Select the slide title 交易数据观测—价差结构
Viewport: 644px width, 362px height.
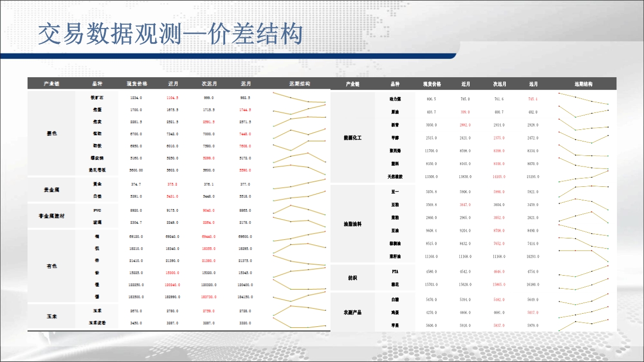point(171,34)
